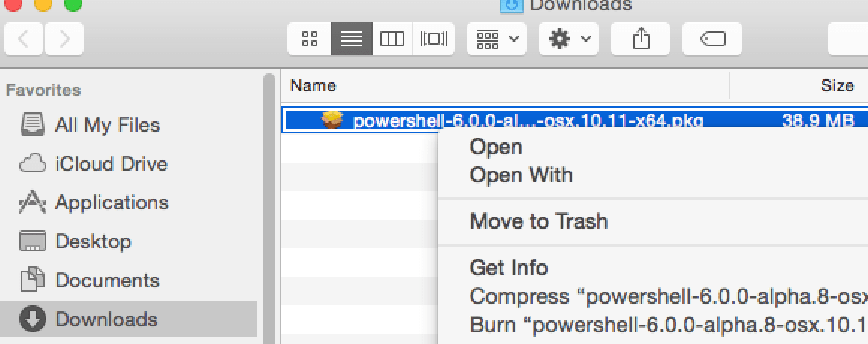Switch to icon view
This screenshot has width=868, height=344.
coord(310,40)
